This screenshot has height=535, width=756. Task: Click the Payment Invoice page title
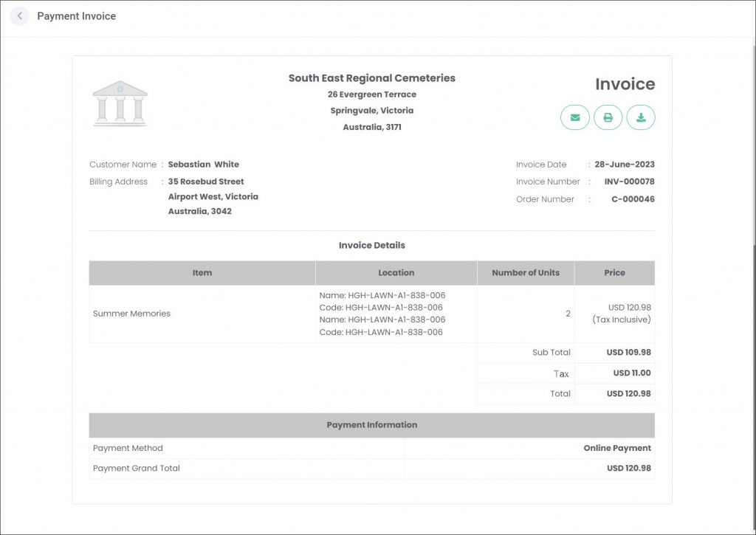[77, 16]
